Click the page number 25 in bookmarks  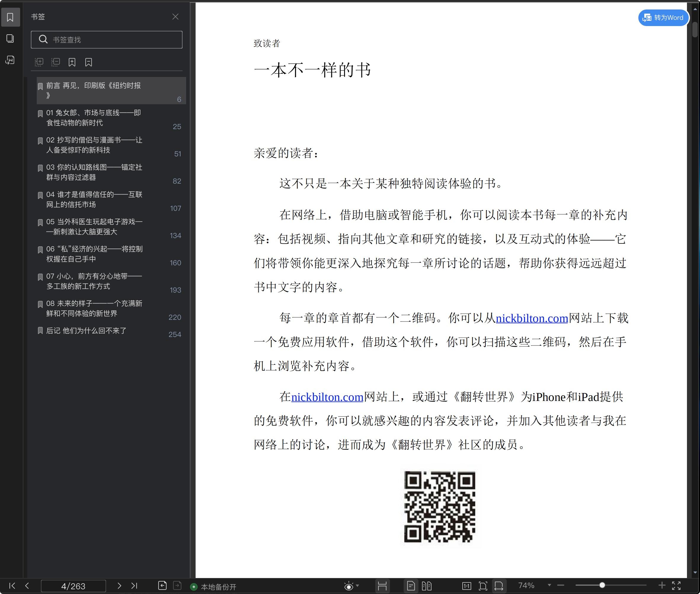point(177,127)
